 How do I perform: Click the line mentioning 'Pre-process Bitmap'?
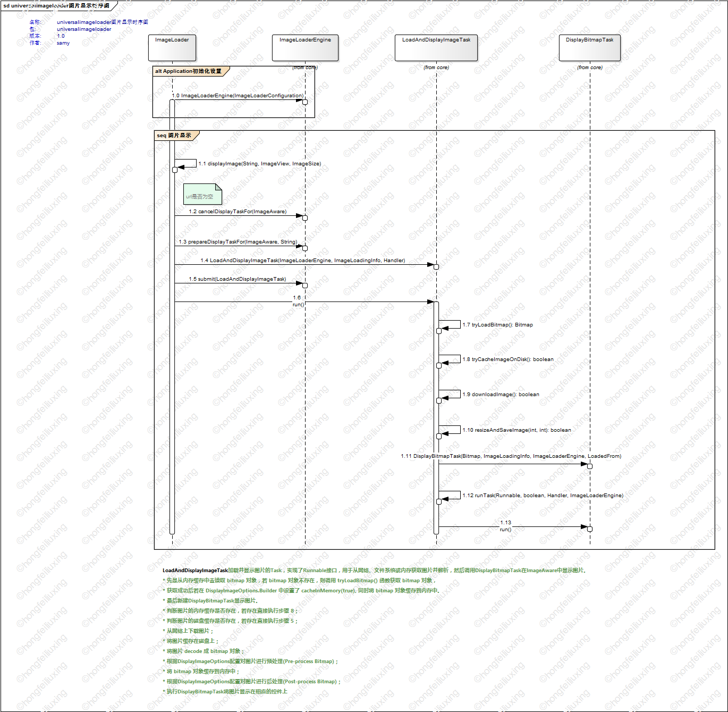pos(251,661)
